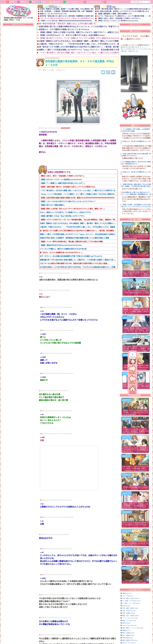This screenshot has width=153, height=644.
Task: Open 出産・子育て系 (1144) category
Action: point(129,611)
